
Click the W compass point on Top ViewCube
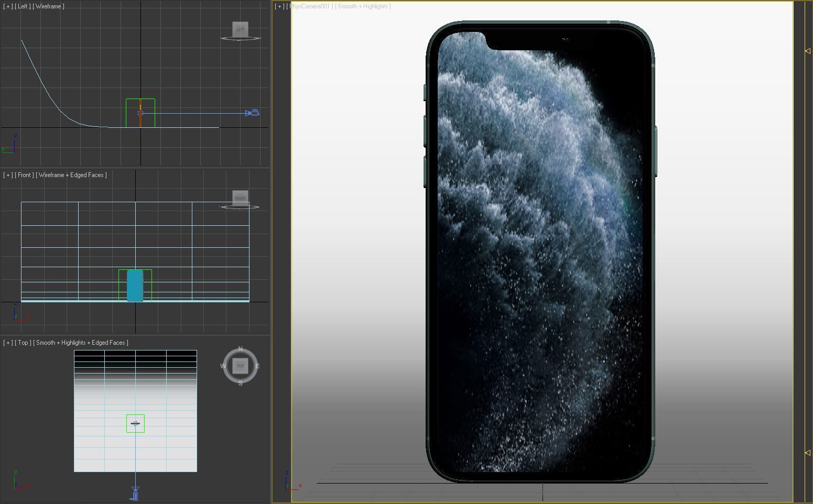click(x=223, y=366)
